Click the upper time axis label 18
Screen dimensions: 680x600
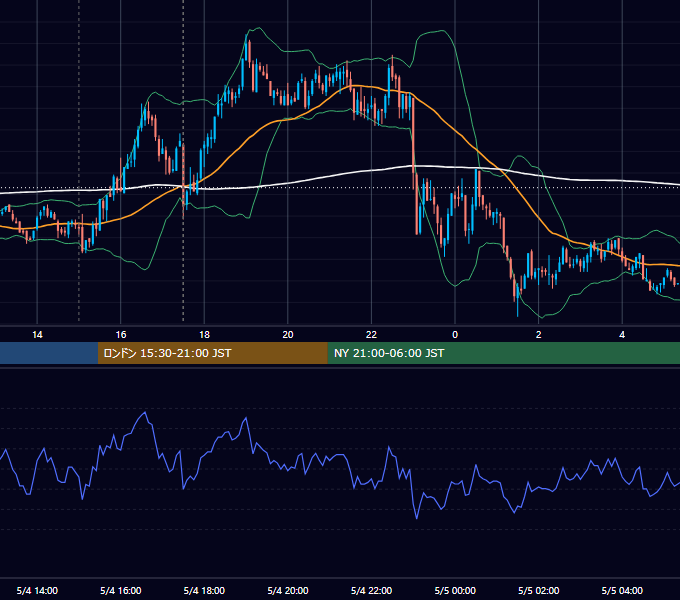point(204,335)
